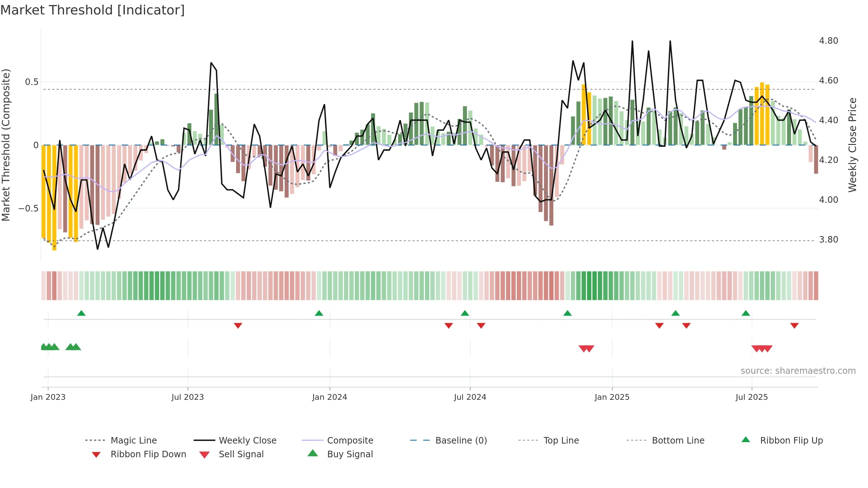The height and width of the screenshot is (488, 868).
Task: Click the last Ribbon Flip Down marker in late 2025
Action: tap(795, 326)
